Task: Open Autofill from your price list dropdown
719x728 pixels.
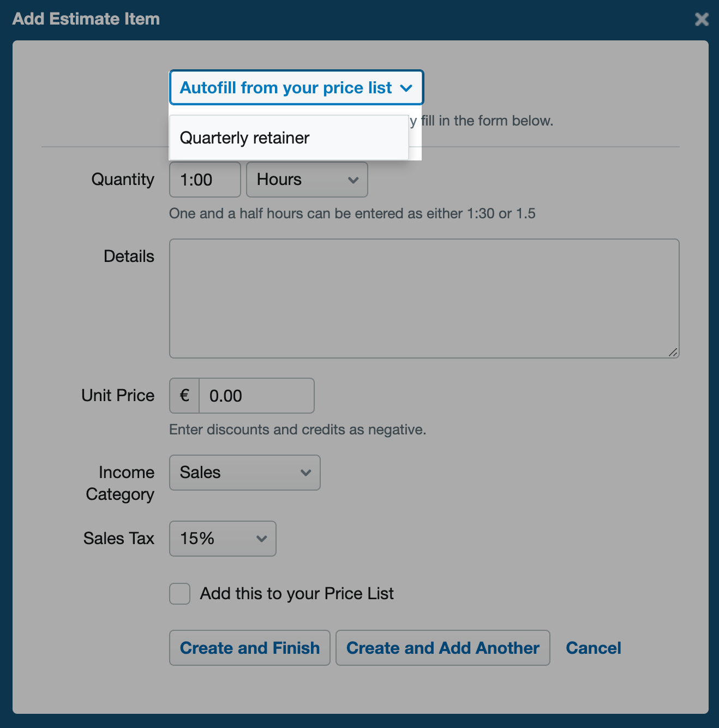Action: 296,87
